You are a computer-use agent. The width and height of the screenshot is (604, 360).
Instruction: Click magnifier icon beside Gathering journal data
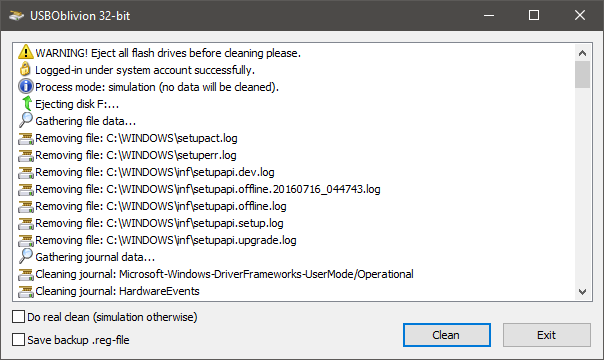coord(26,256)
